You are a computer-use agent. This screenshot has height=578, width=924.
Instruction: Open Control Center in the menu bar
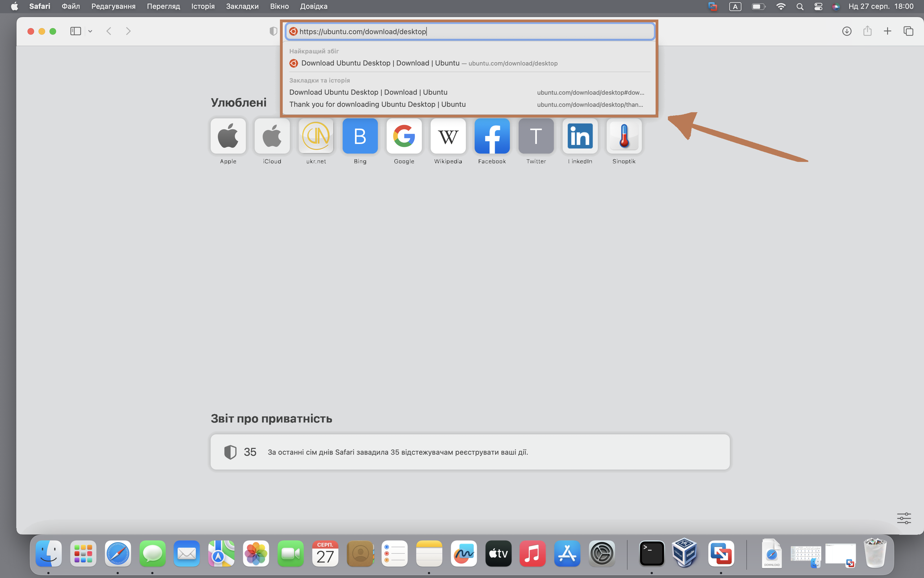pos(818,7)
